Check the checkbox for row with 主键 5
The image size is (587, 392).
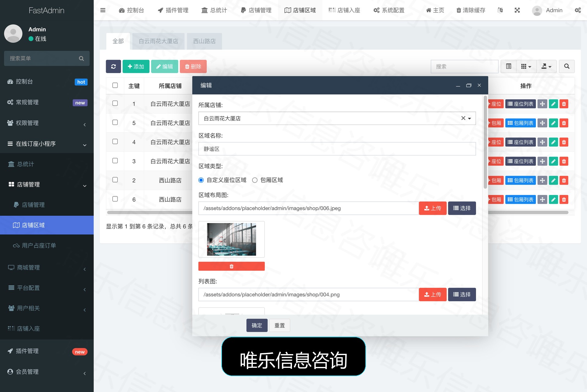pyautogui.click(x=115, y=122)
